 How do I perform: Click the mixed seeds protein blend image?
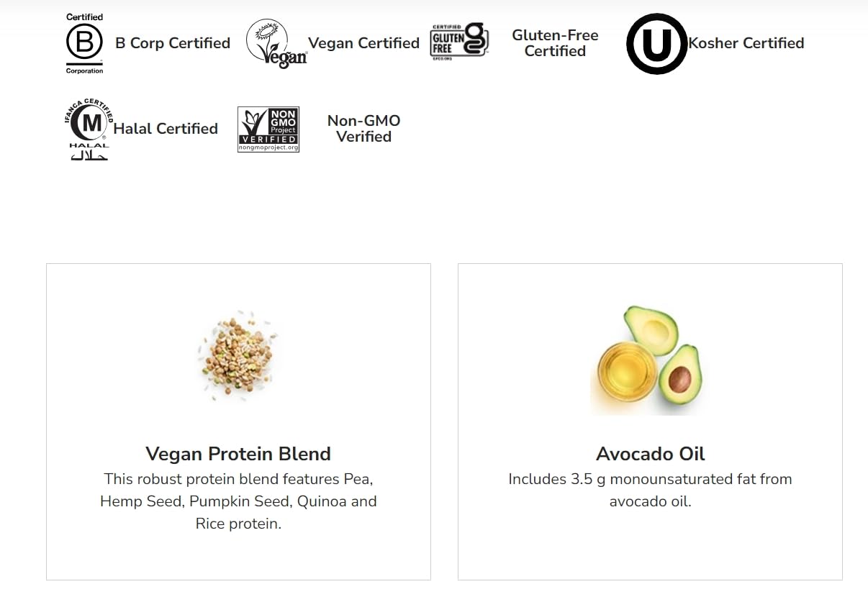[238, 356]
